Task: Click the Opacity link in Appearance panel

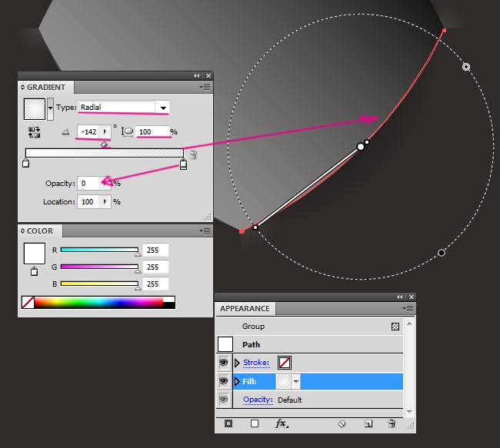Action: (258, 400)
